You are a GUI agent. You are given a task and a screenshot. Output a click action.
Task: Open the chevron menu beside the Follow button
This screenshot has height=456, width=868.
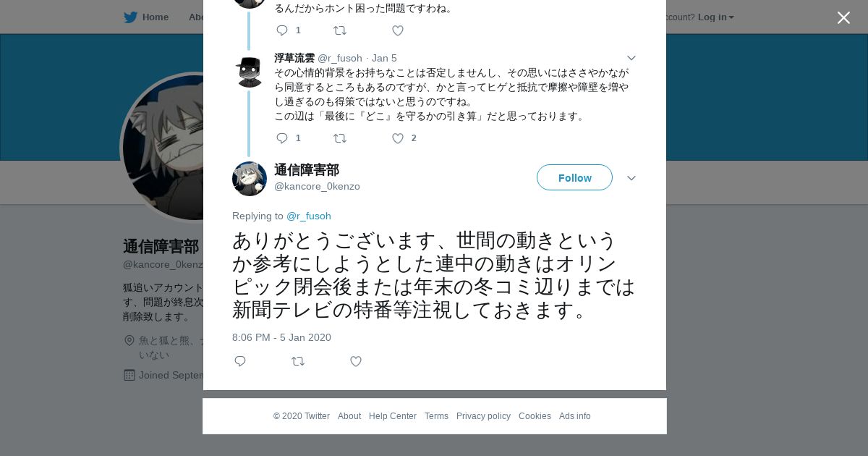click(631, 178)
